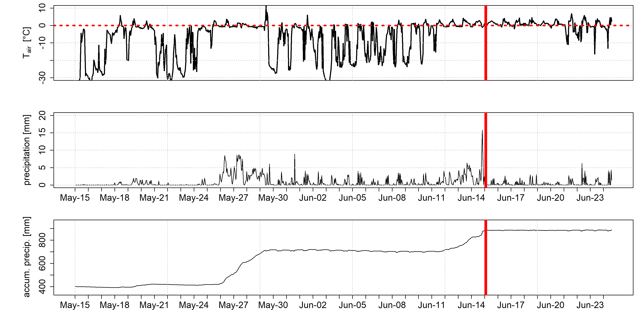Click 'Jun-14' below the precipitation panel

pos(471,198)
